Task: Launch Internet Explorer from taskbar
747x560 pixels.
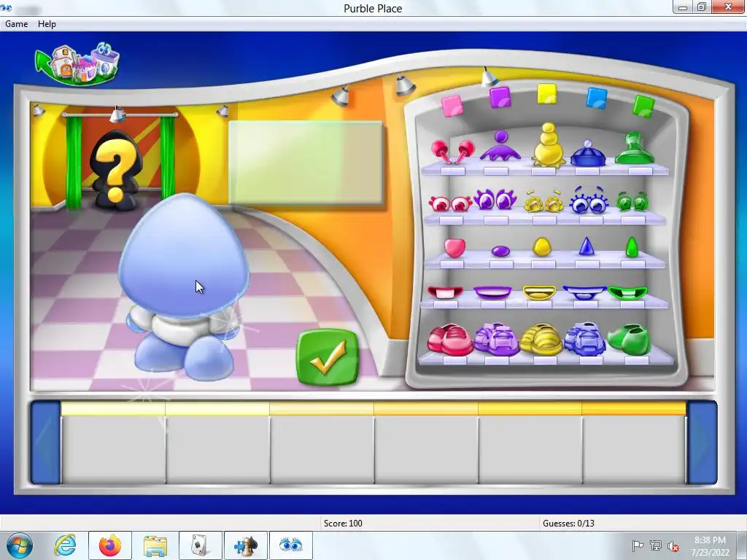Action: pyautogui.click(x=65, y=545)
